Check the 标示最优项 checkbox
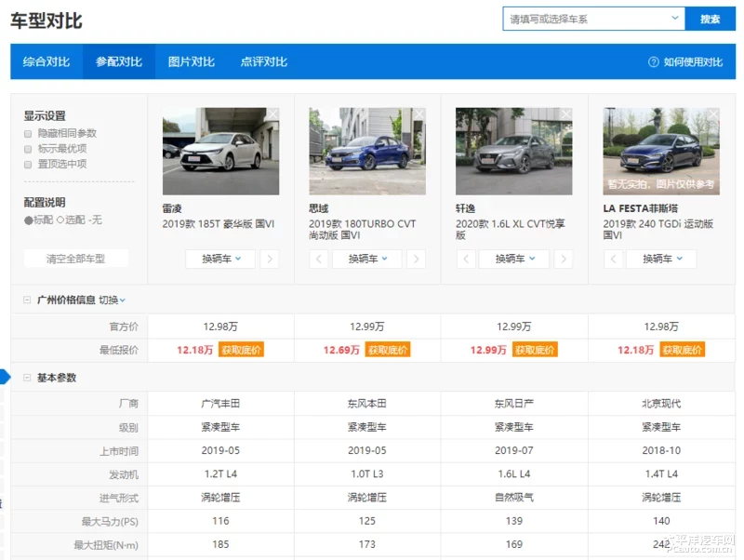 (x=28, y=149)
